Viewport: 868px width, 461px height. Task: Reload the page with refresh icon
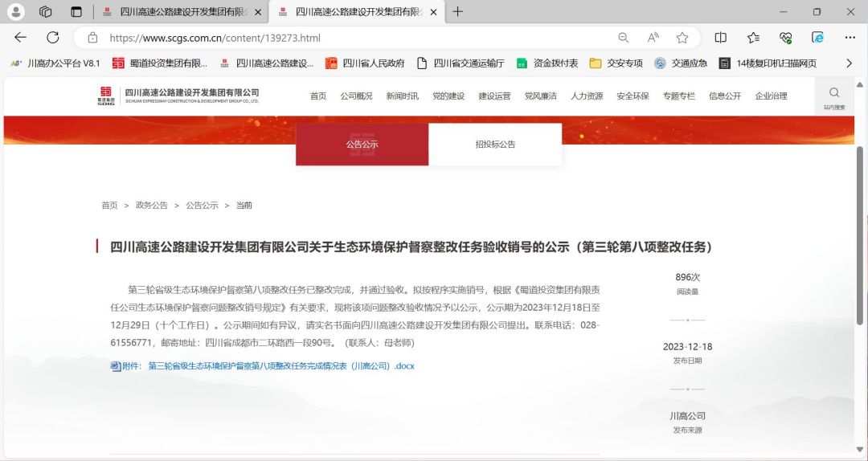[52, 38]
